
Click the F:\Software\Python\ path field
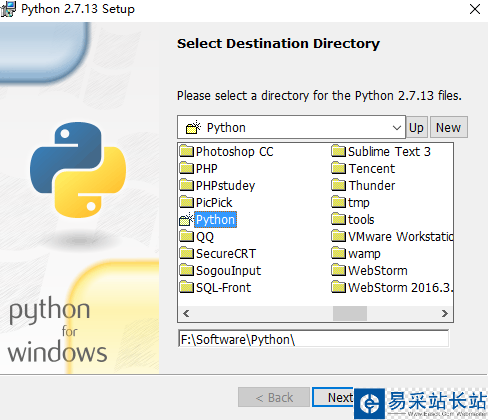pos(313,339)
